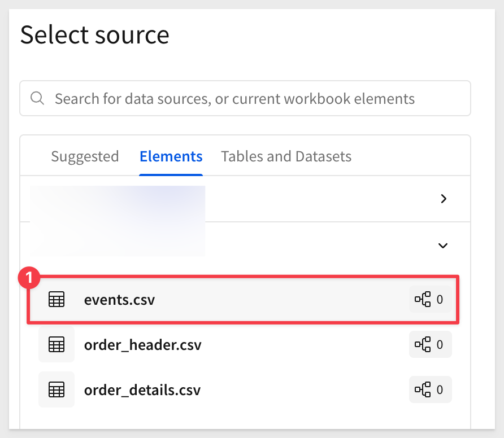Focus the data sources search field
Viewport: 504px width, 438px height.
click(x=245, y=98)
